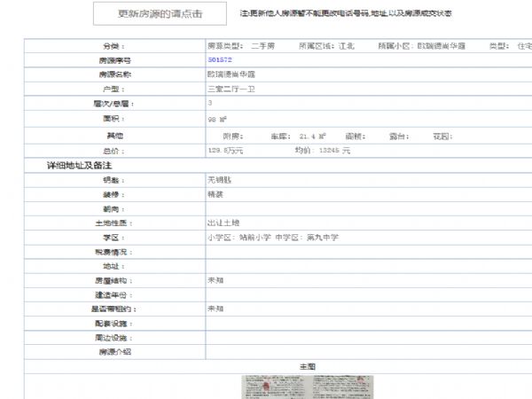The height and width of the screenshot is (399, 532).
Task: Click the 更新房源的请点击 button
Action: pyautogui.click(x=160, y=15)
